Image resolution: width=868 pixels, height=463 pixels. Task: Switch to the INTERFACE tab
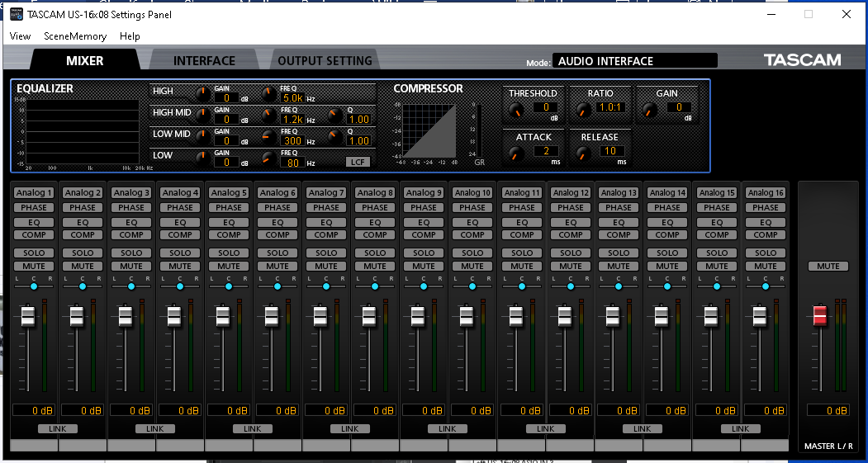pos(204,60)
